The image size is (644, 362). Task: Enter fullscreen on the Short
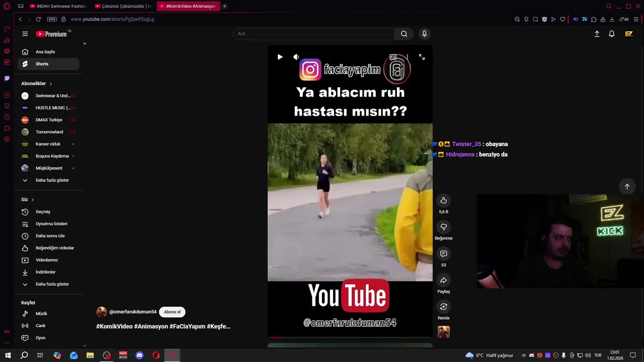pyautogui.click(x=422, y=57)
